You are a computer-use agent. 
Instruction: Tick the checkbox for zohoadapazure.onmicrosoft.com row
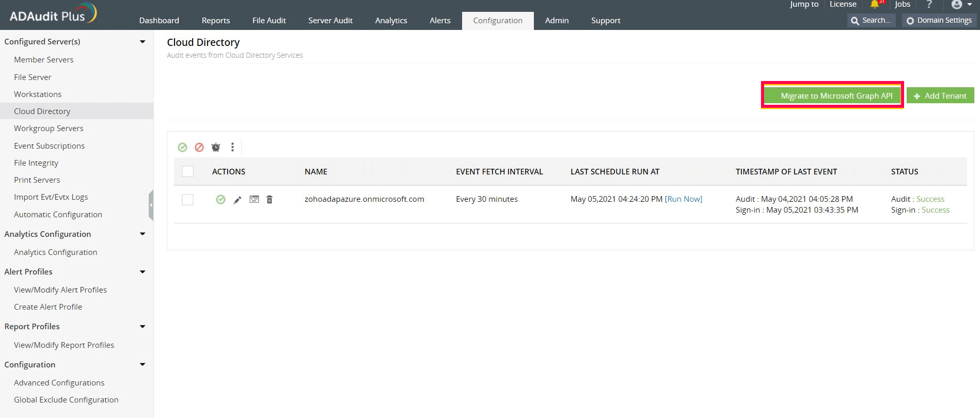(188, 200)
